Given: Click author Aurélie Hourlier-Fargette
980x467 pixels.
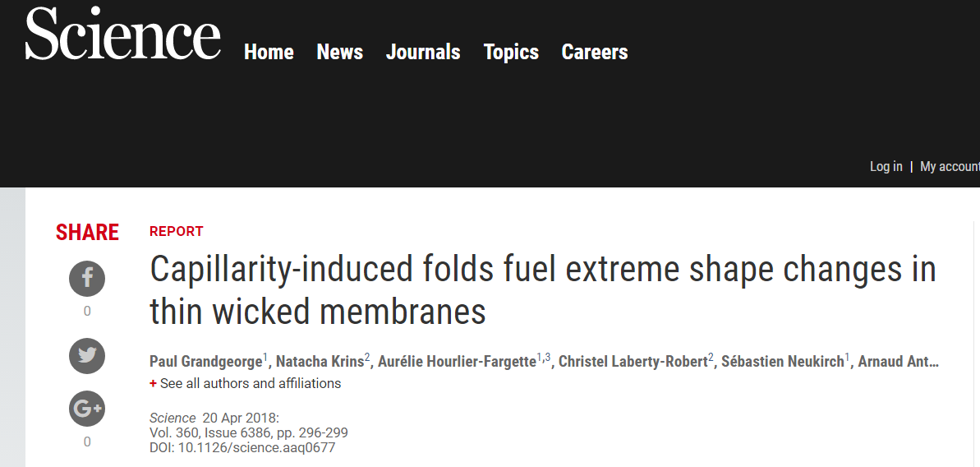Looking at the screenshot, I should coord(457,361).
